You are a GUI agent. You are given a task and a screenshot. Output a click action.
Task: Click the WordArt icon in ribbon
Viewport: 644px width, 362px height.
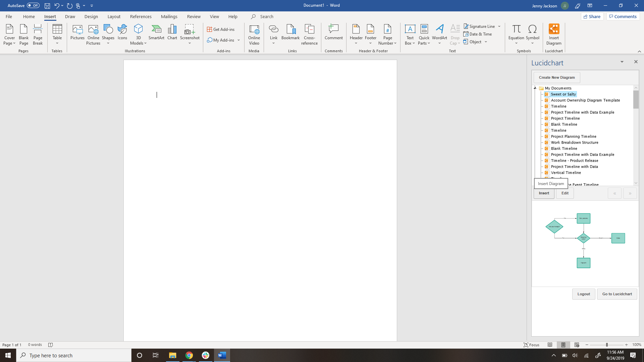440,34
